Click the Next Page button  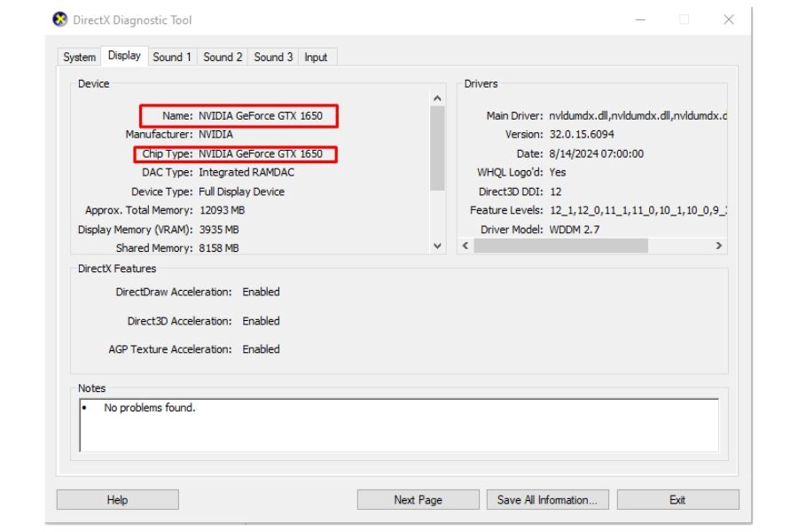418,500
